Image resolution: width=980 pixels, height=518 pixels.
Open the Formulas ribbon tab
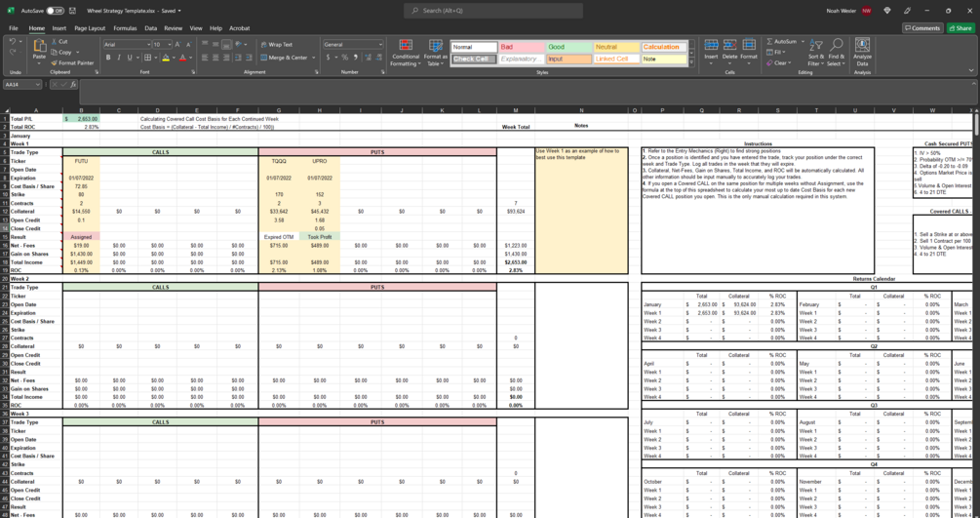click(x=125, y=28)
